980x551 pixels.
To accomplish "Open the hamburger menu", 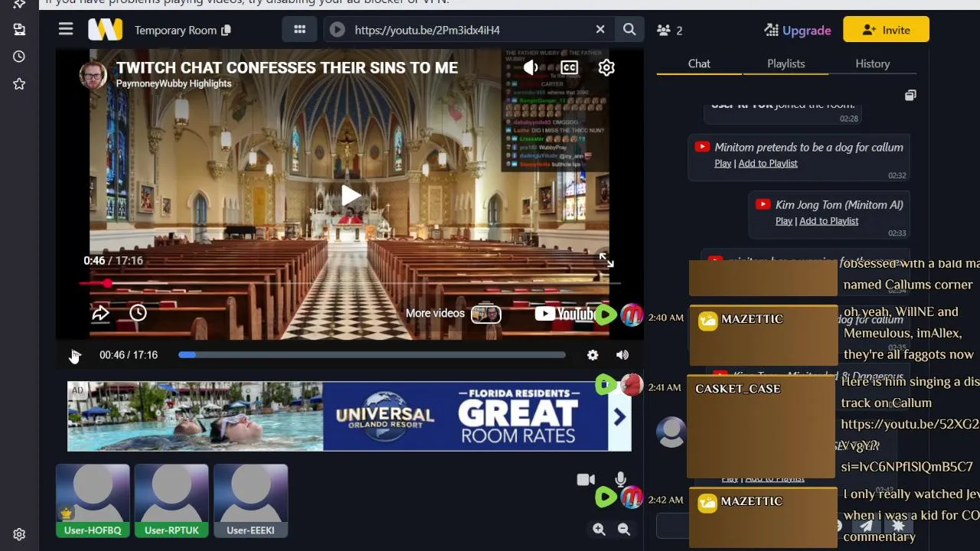I will (x=66, y=30).
